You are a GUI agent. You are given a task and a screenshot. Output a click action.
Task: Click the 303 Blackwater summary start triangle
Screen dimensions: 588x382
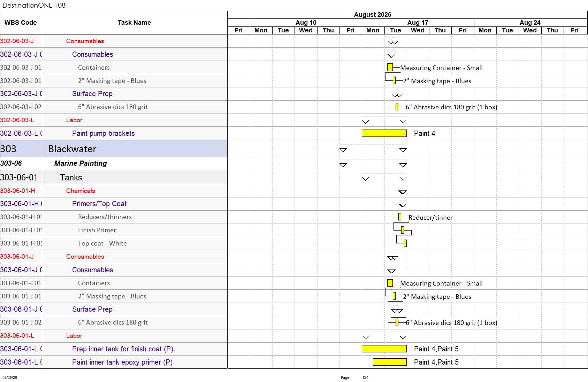(343, 150)
